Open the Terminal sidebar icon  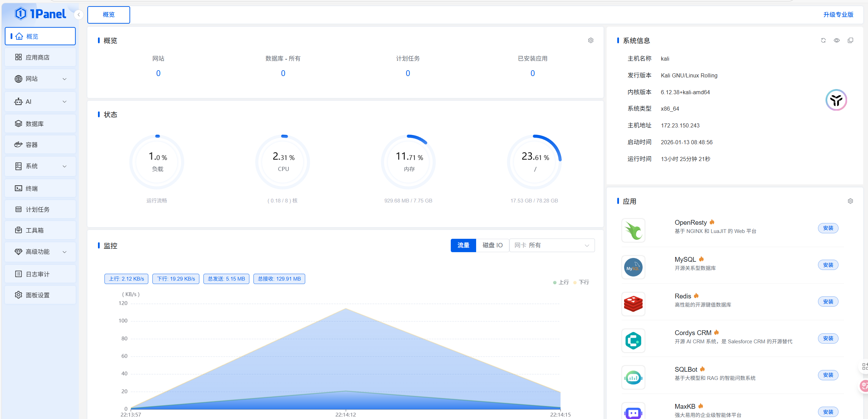[x=18, y=188]
